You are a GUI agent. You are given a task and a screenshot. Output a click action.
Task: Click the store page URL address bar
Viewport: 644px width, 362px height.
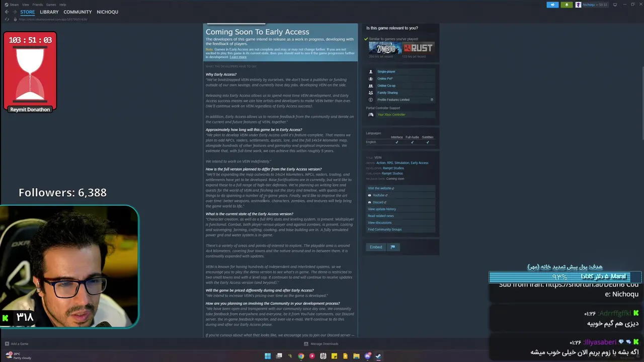pyautogui.click(x=53, y=19)
